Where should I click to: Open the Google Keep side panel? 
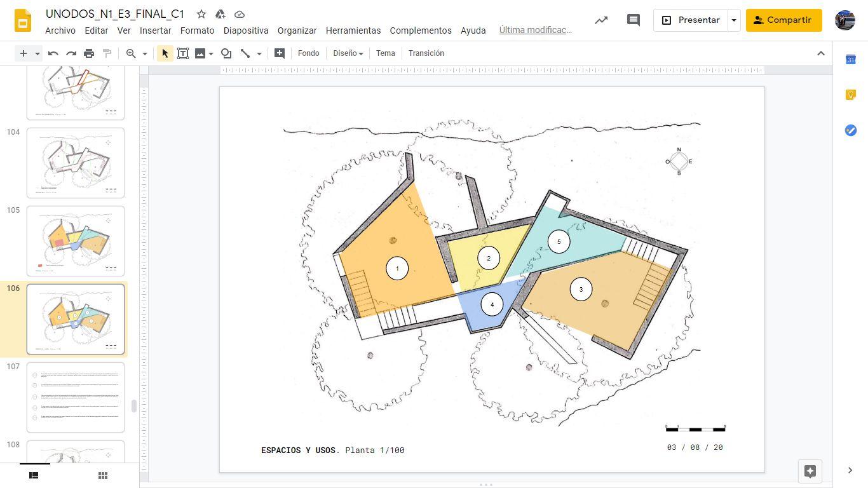(x=851, y=95)
